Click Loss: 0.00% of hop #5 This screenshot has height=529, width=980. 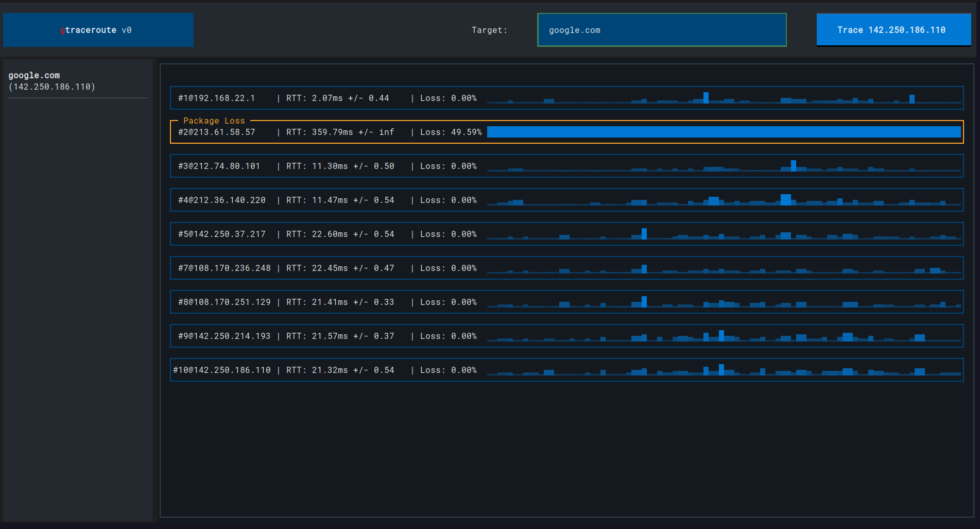[449, 234]
